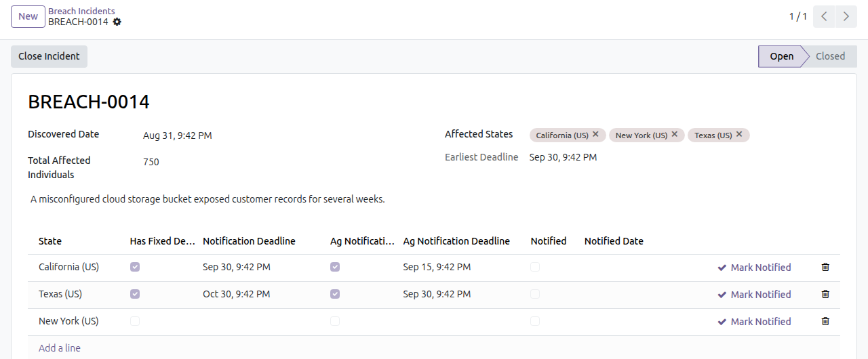Remove the California (US) tag

point(595,134)
